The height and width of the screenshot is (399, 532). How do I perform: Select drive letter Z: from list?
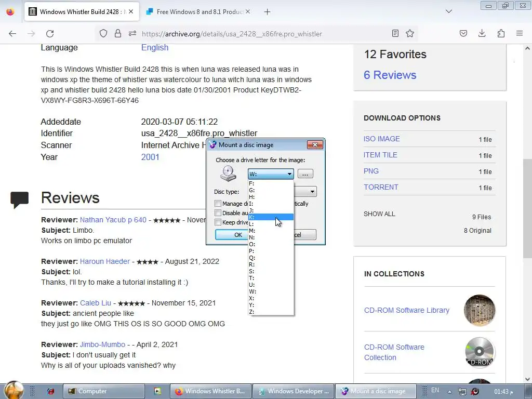(x=271, y=312)
